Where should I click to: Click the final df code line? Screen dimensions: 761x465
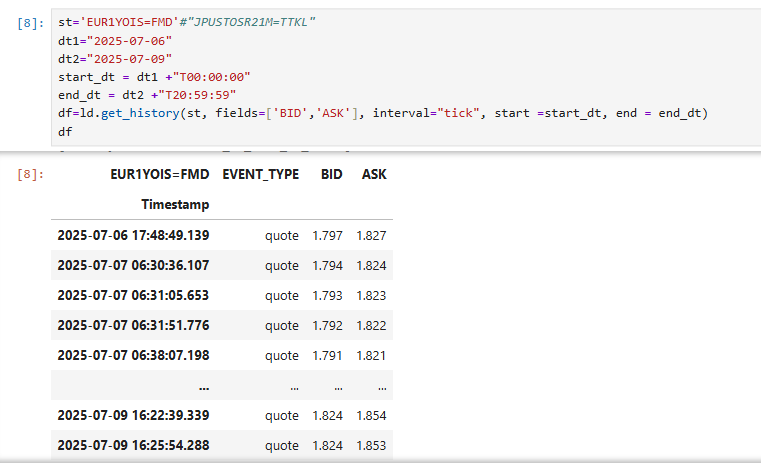[x=65, y=132]
